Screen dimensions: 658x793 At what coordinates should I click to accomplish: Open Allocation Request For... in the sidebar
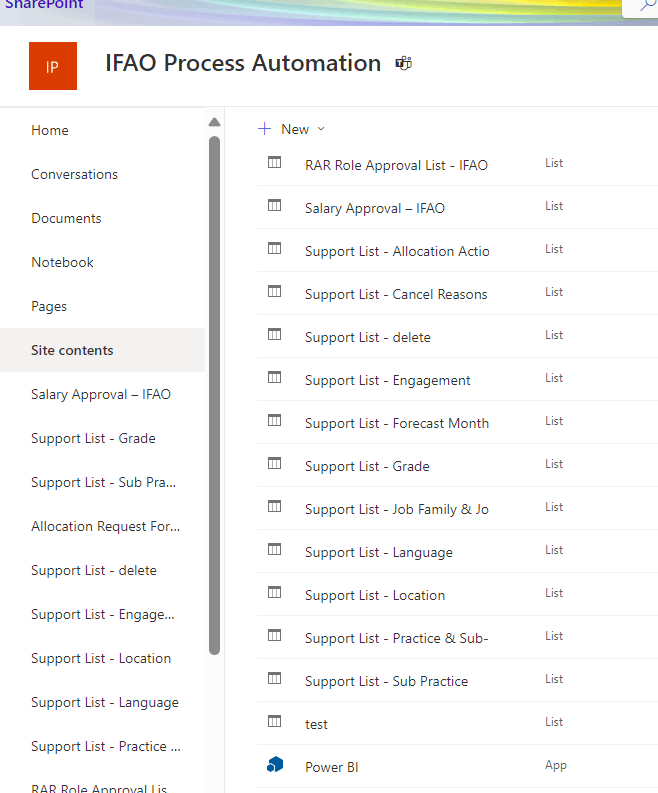pos(106,526)
